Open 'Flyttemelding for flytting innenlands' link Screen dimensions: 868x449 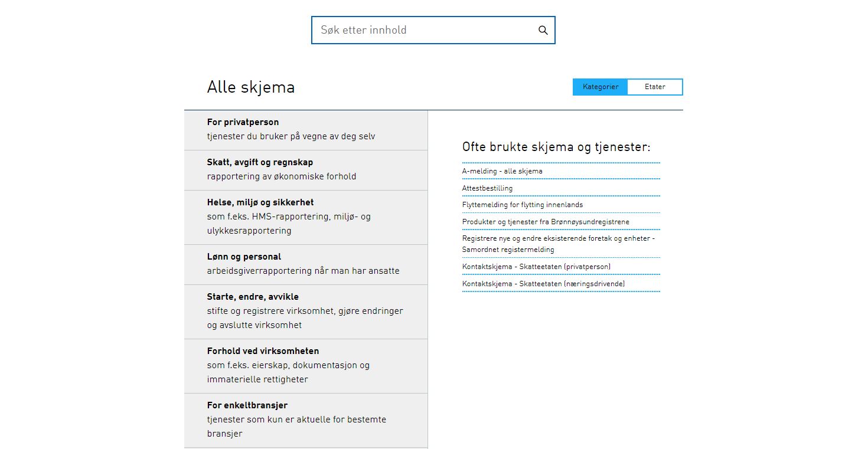click(x=522, y=205)
